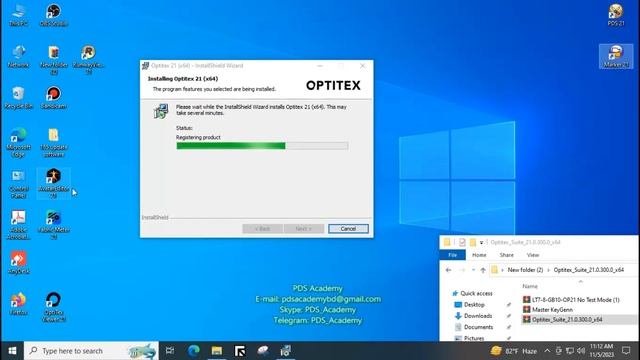The image size is (640, 360).
Task: Open Task View on the taskbar
Action: click(170, 351)
